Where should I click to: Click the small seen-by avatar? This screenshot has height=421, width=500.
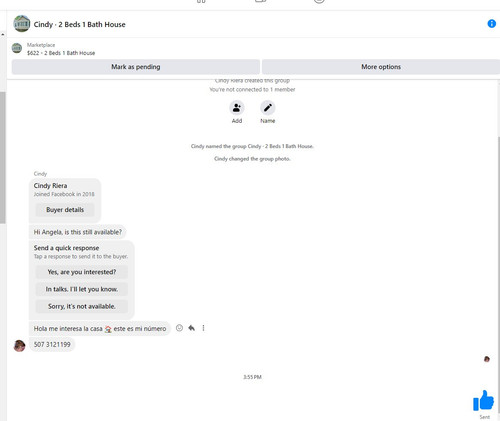pyautogui.click(x=487, y=359)
